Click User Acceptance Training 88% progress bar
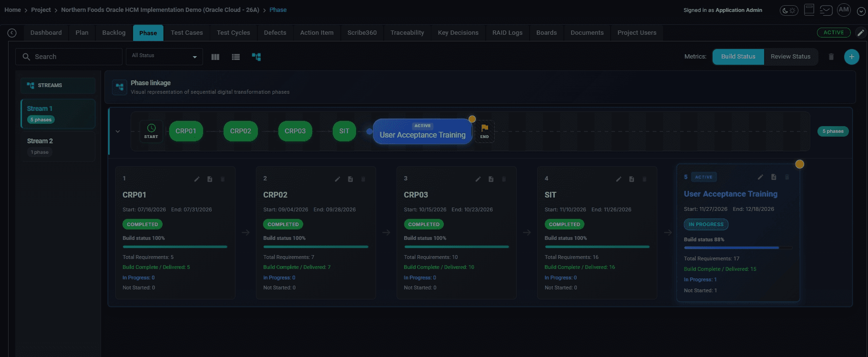 point(738,248)
